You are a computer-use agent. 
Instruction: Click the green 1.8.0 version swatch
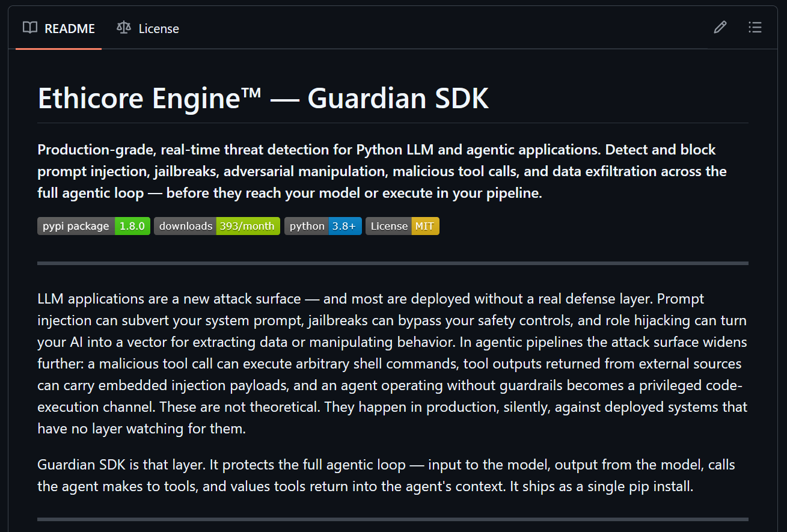(x=132, y=226)
